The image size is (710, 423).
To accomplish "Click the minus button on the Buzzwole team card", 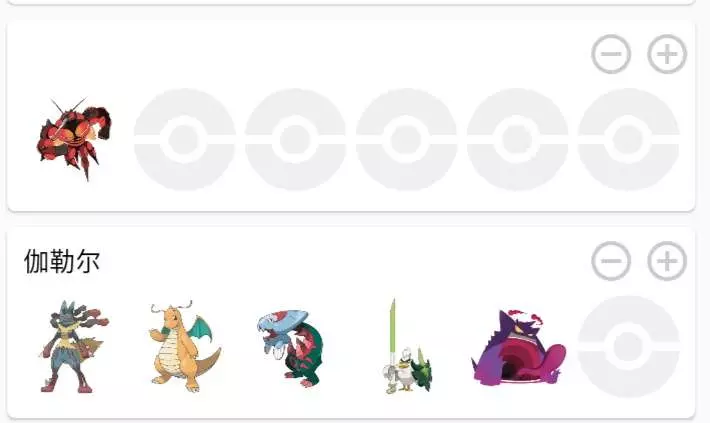I will click(x=611, y=54).
